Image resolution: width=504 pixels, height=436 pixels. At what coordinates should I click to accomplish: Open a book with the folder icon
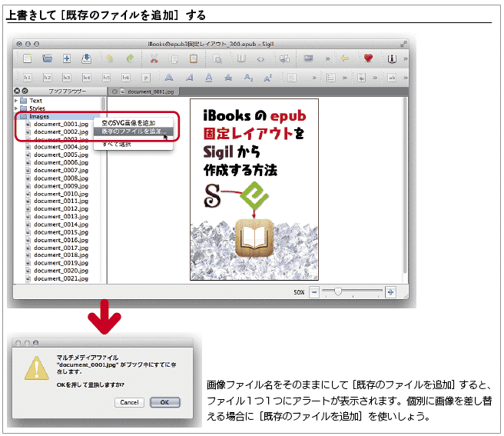pyautogui.click(x=48, y=58)
